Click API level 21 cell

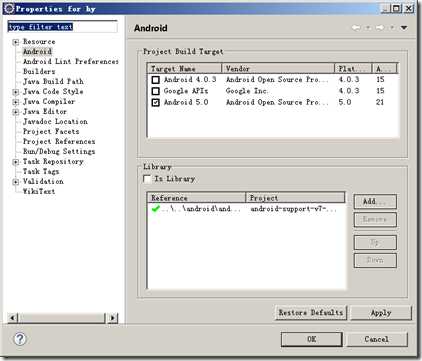click(x=380, y=102)
